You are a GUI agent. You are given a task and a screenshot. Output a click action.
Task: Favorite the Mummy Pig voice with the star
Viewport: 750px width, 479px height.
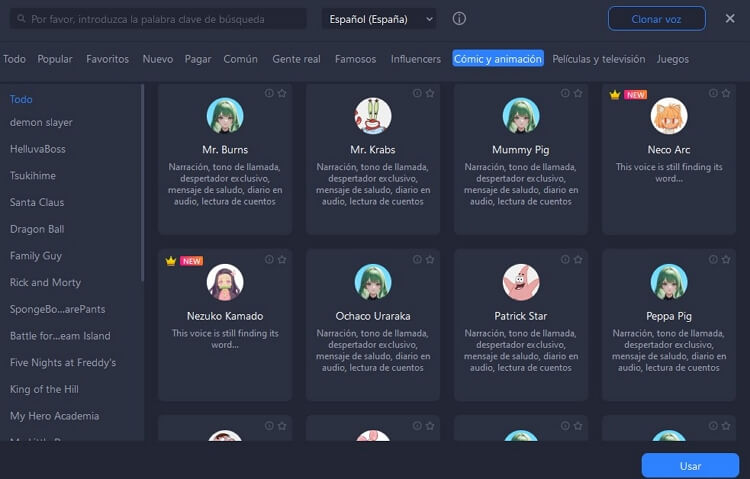pyautogui.click(x=578, y=93)
